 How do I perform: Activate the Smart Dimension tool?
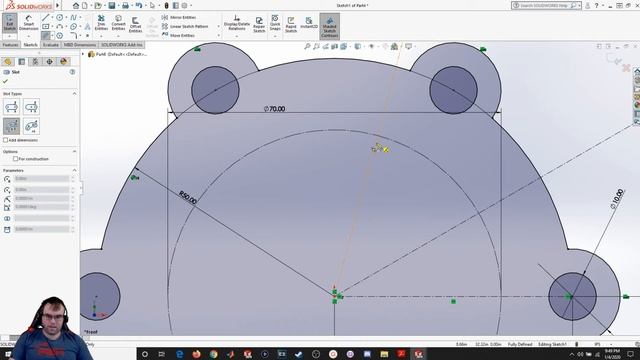tap(29, 23)
